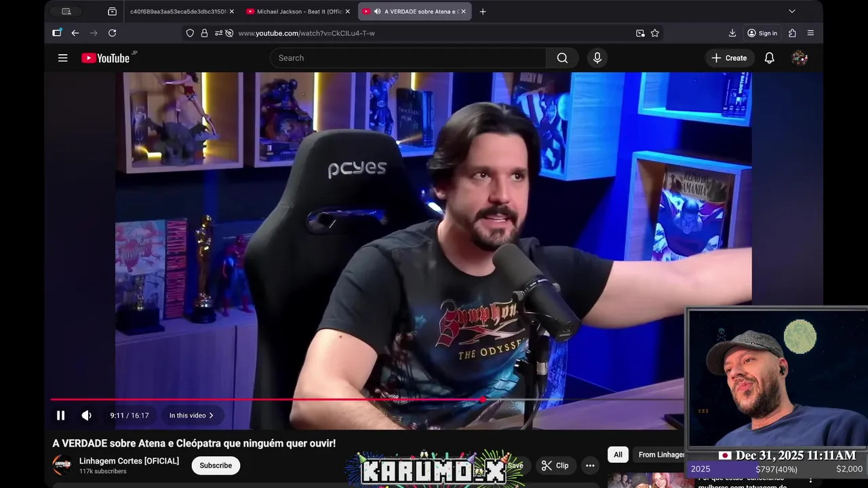Click the Linhagem Cortes channel avatar
Screen dimensions: 868x488
(x=62, y=465)
